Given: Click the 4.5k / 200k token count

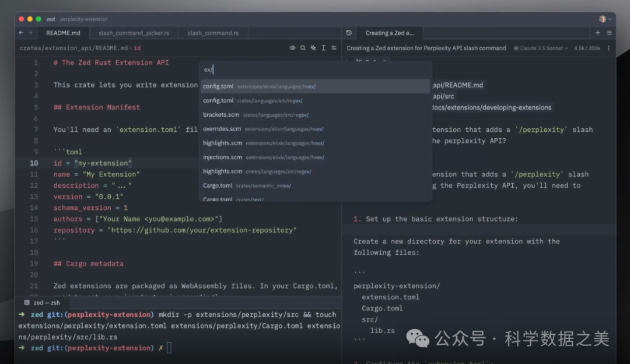Looking at the screenshot, I should click(587, 48).
